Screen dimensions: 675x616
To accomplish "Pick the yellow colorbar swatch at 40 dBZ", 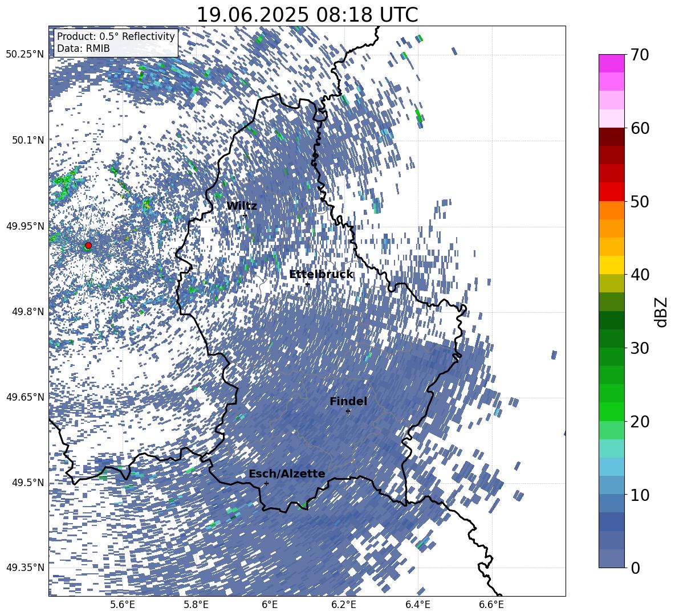I will [x=611, y=265].
